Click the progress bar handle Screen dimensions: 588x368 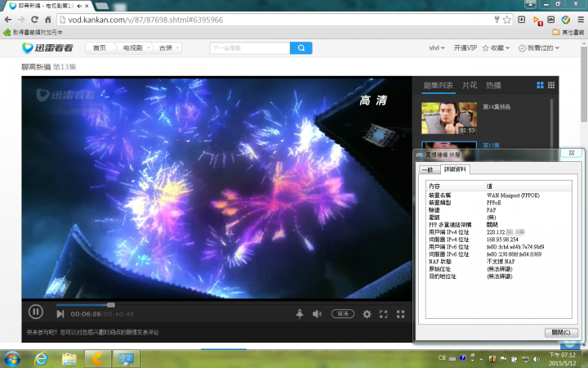point(110,304)
